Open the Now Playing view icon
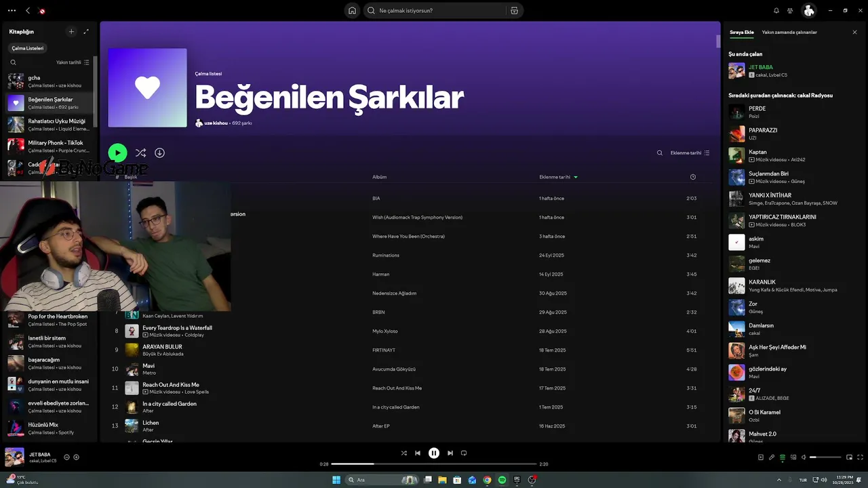Screen dimensions: 868x488 pyautogui.click(x=761, y=457)
